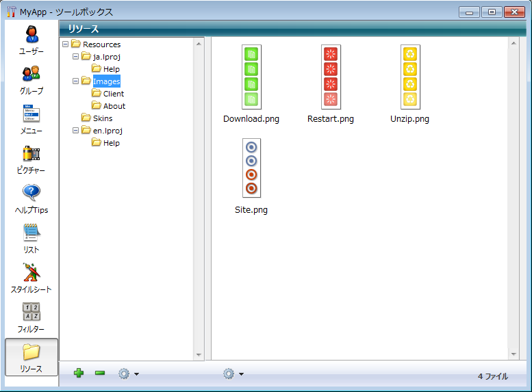This screenshot has width=532, height=392.
Task: Collapse the ja.lproj folder node
Action: point(76,57)
